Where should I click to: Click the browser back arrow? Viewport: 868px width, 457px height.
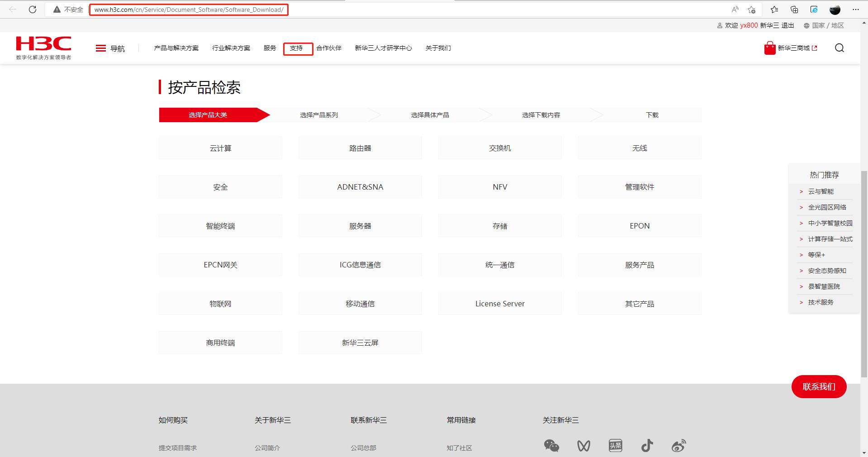[13, 10]
